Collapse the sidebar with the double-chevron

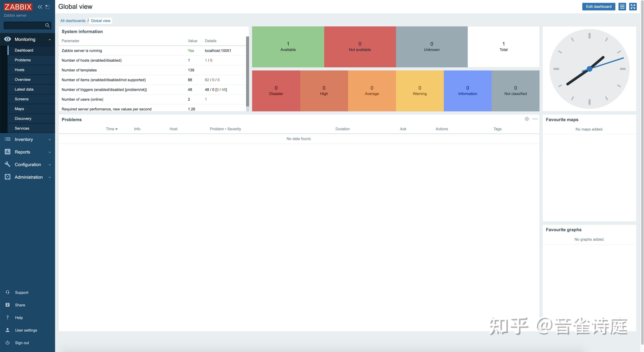tap(40, 7)
